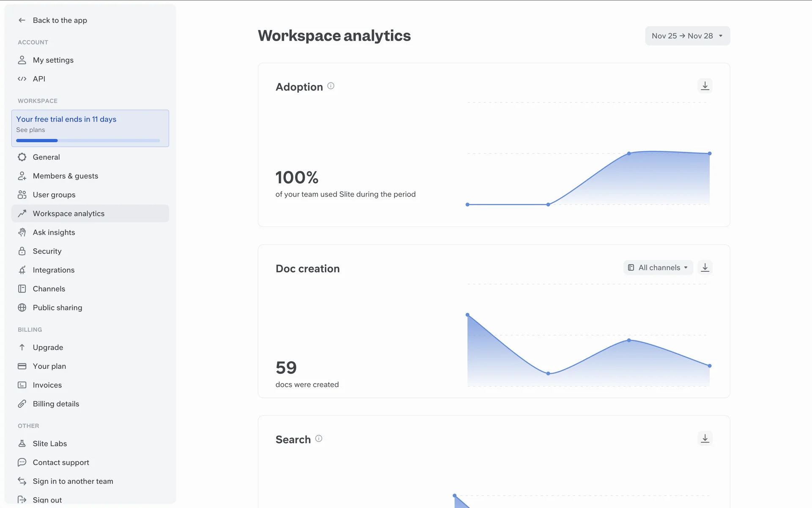Open Contact support
Viewport: 812px width, 508px height.
point(61,463)
